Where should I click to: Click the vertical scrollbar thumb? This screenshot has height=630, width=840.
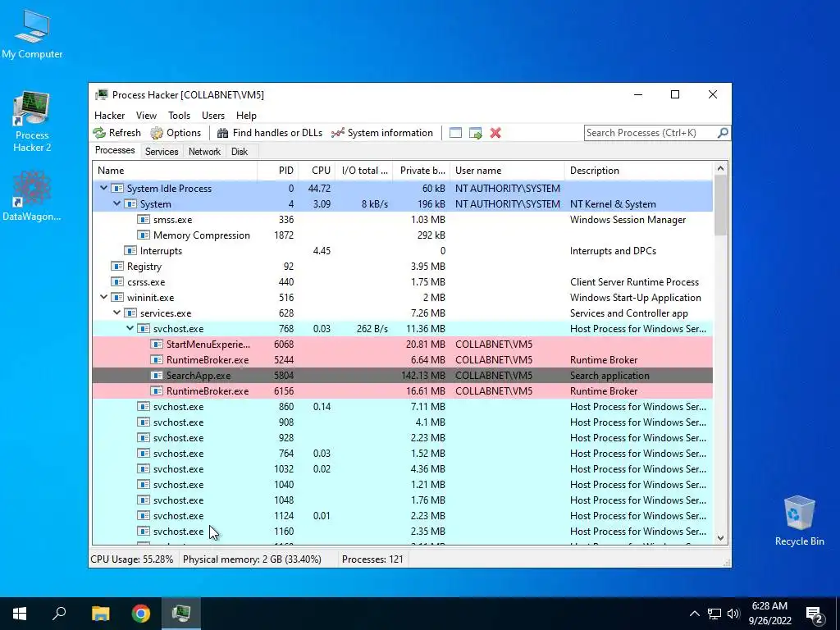pos(720,206)
